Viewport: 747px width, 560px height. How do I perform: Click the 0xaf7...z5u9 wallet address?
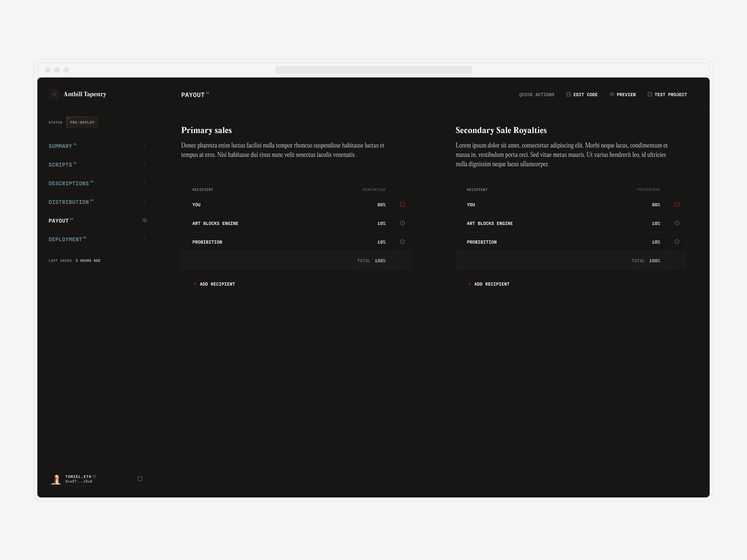[79, 481]
